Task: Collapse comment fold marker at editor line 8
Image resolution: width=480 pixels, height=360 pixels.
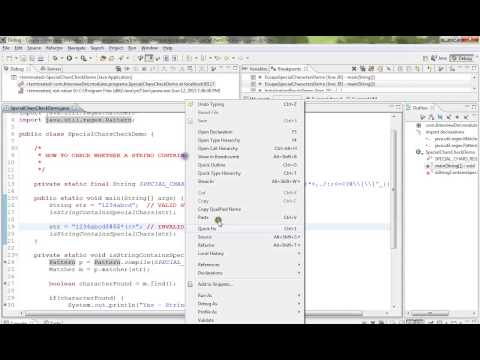Action: pyautogui.click(x=16, y=148)
